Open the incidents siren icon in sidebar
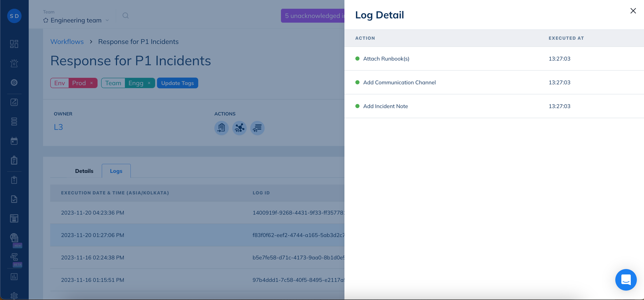 pyautogui.click(x=14, y=63)
